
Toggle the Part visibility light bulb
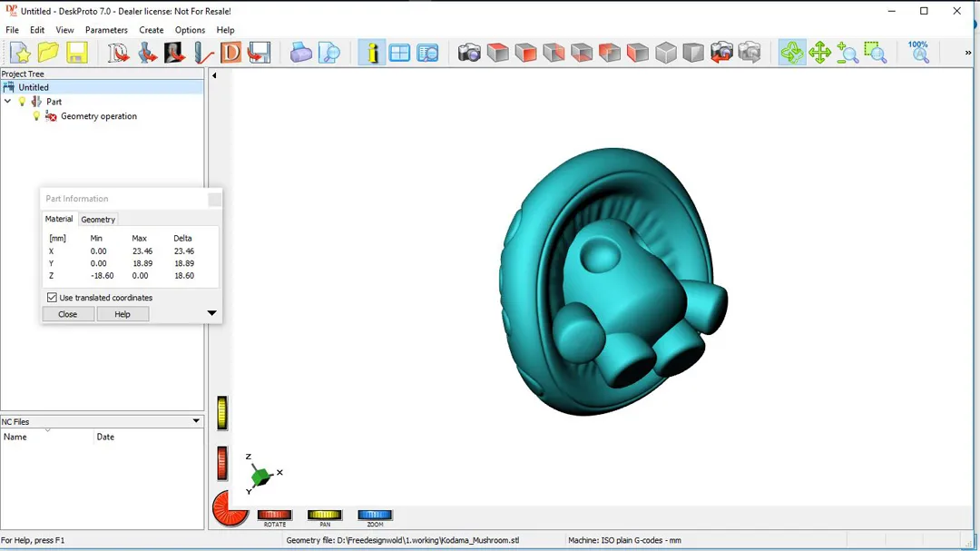(x=22, y=102)
